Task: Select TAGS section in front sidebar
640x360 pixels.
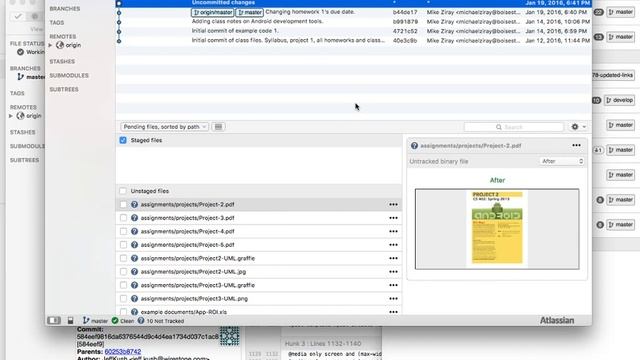Action: (57, 22)
